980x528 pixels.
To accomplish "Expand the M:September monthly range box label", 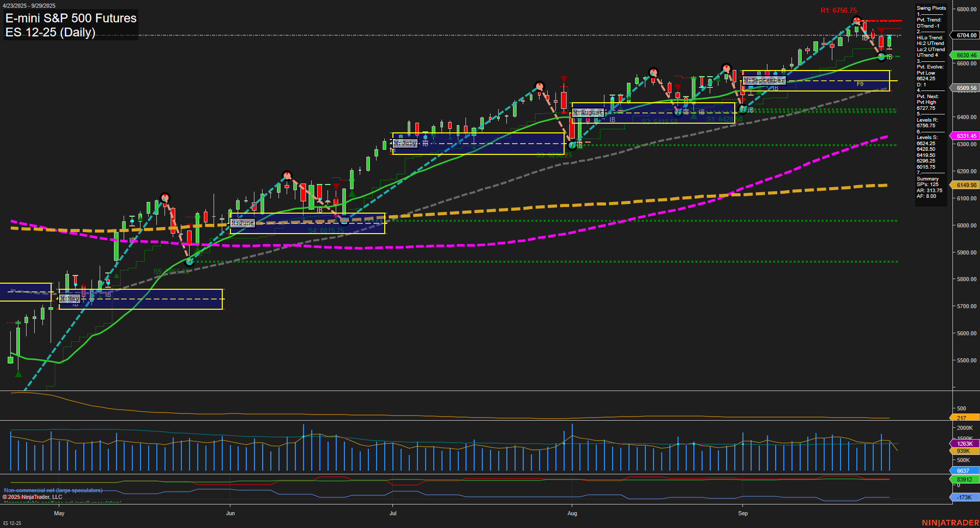I will (x=764, y=80).
